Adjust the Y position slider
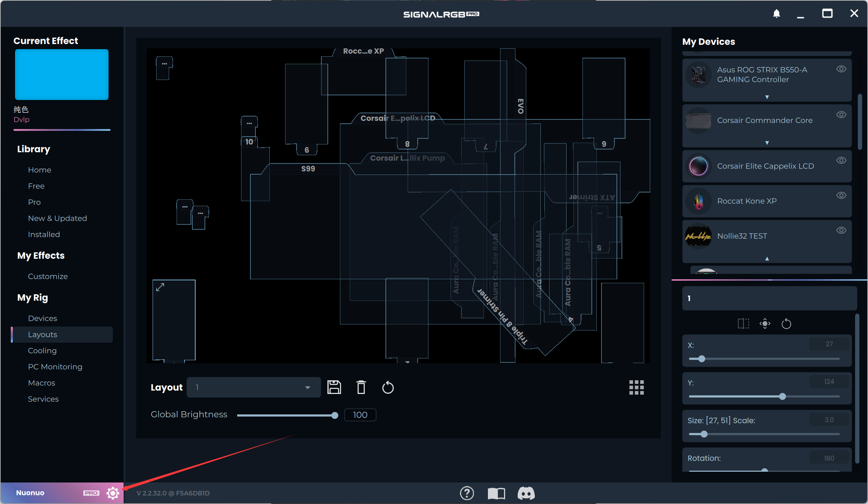This screenshot has height=504, width=868. pos(764,396)
